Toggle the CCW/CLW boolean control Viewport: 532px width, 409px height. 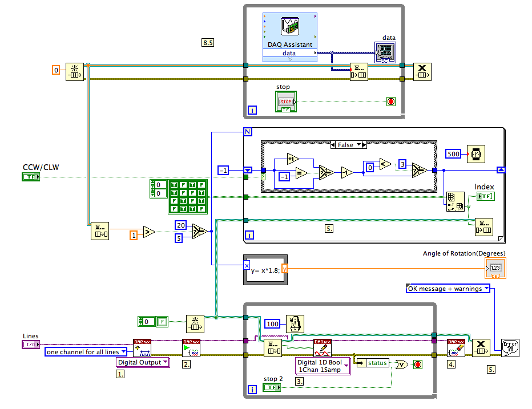click(x=31, y=177)
